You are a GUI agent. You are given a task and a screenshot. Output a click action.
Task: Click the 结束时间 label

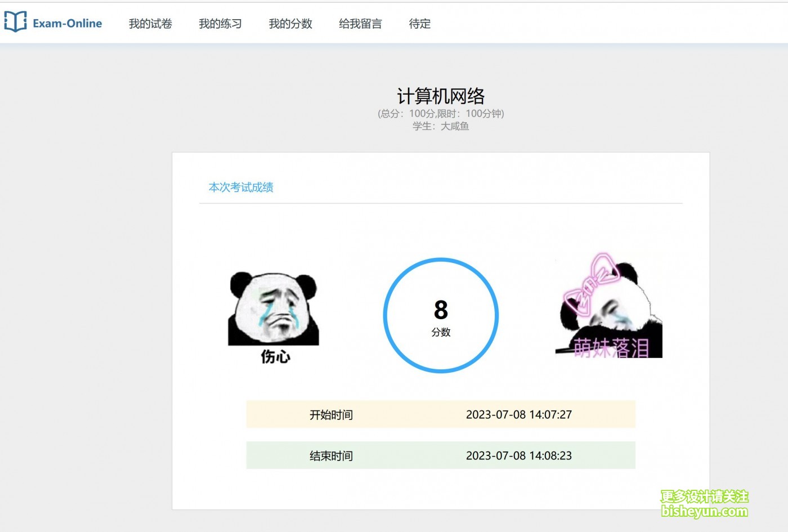pos(331,456)
